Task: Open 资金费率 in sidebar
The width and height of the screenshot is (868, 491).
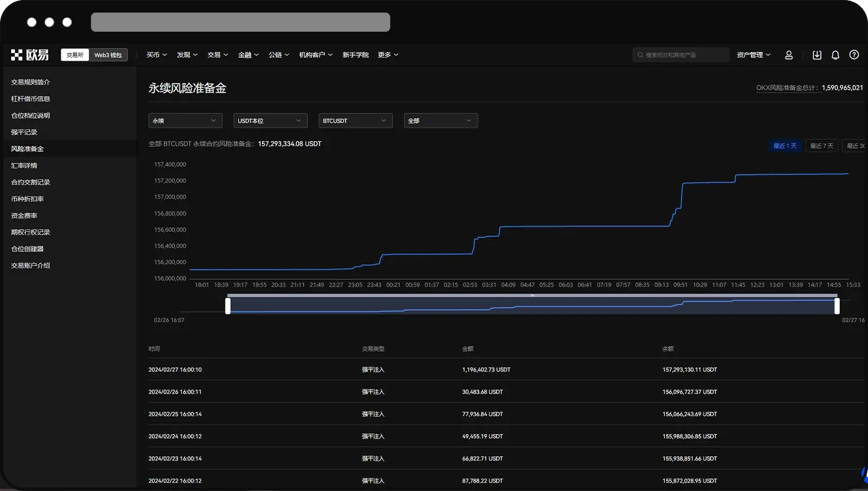Action: click(24, 215)
